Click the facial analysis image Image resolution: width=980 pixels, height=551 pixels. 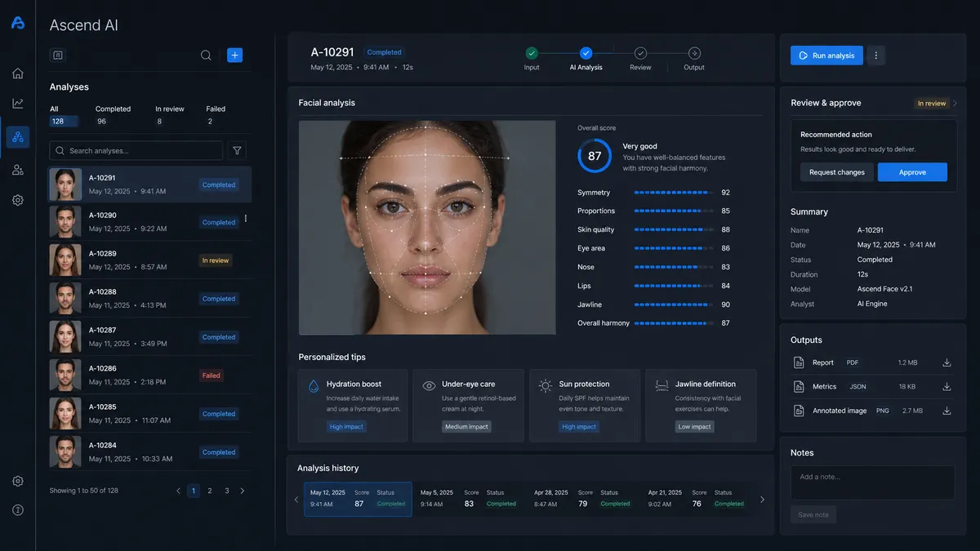pyautogui.click(x=427, y=228)
